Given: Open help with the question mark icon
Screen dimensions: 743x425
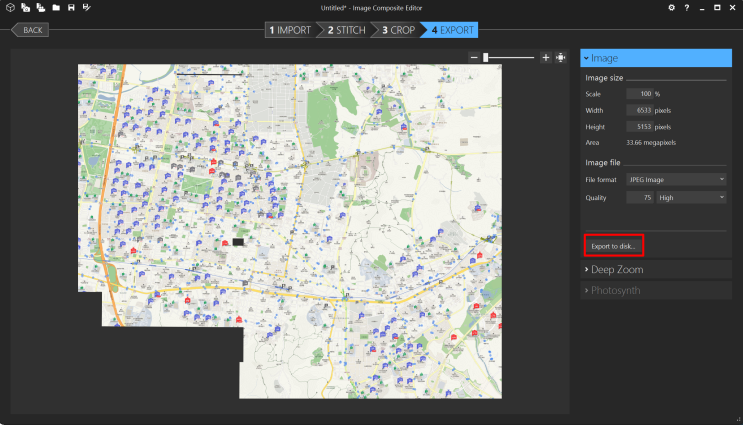Looking at the screenshot, I should tap(686, 8).
